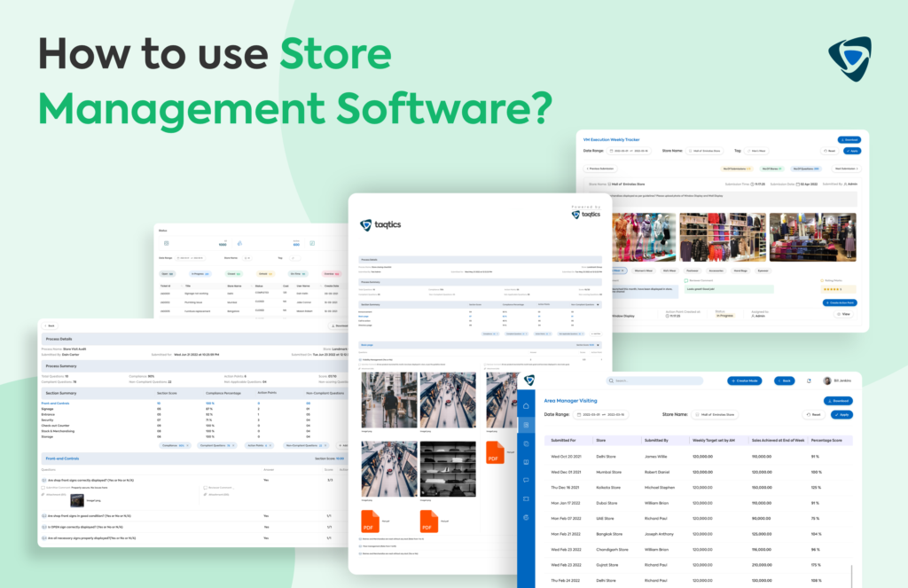Select the Footwear category tab
Image resolution: width=908 pixels, height=588 pixels.
click(x=690, y=270)
